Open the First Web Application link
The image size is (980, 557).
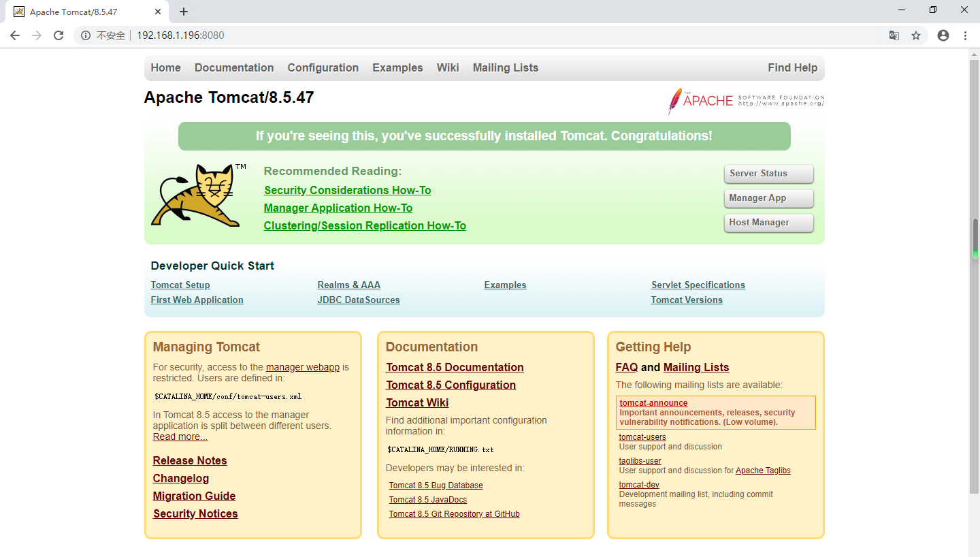tap(197, 300)
